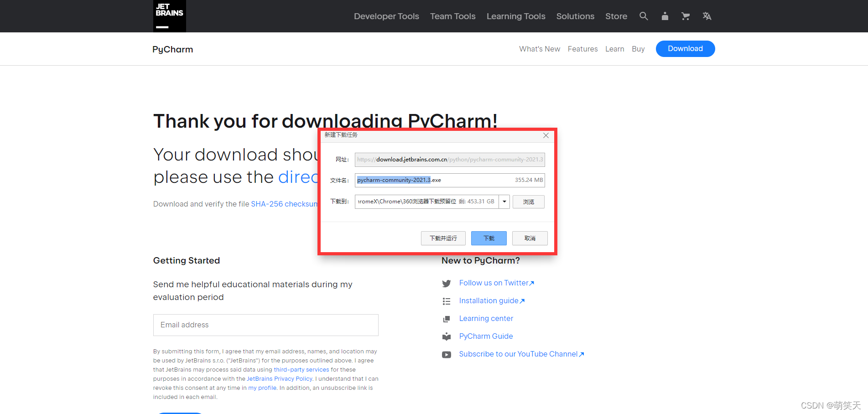Screen dimensions: 868x414
Task: Click the New to PyCharm? heading
Action: tap(481, 260)
